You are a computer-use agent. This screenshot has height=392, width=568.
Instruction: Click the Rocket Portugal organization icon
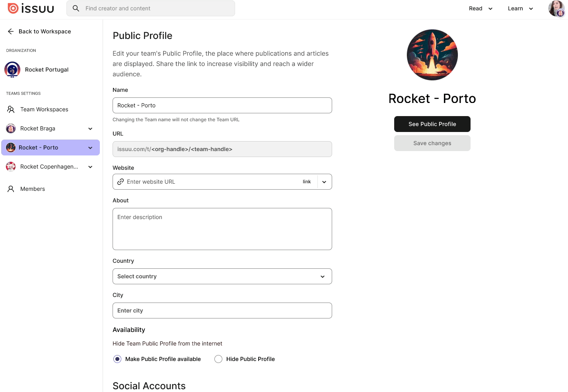(x=12, y=70)
